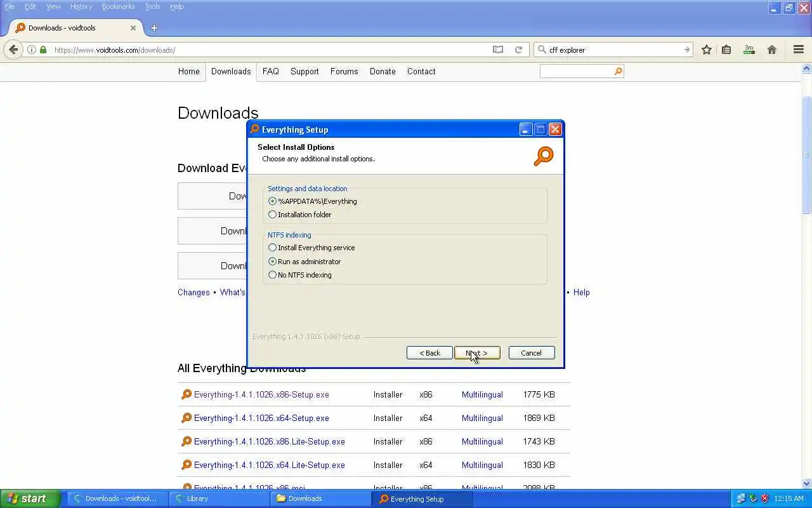Image resolution: width=812 pixels, height=508 pixels.
Task: Click the green padlock icon in address bar
Action: click(43, 50)
